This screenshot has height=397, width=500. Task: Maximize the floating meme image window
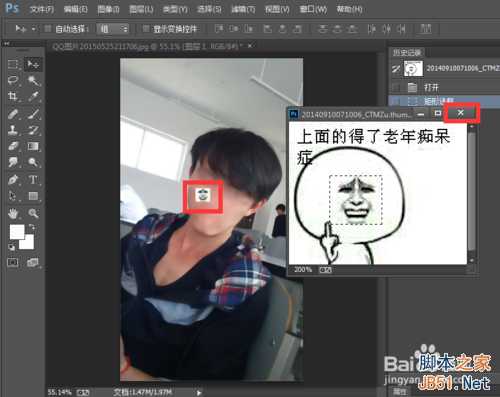coord(438,114)
